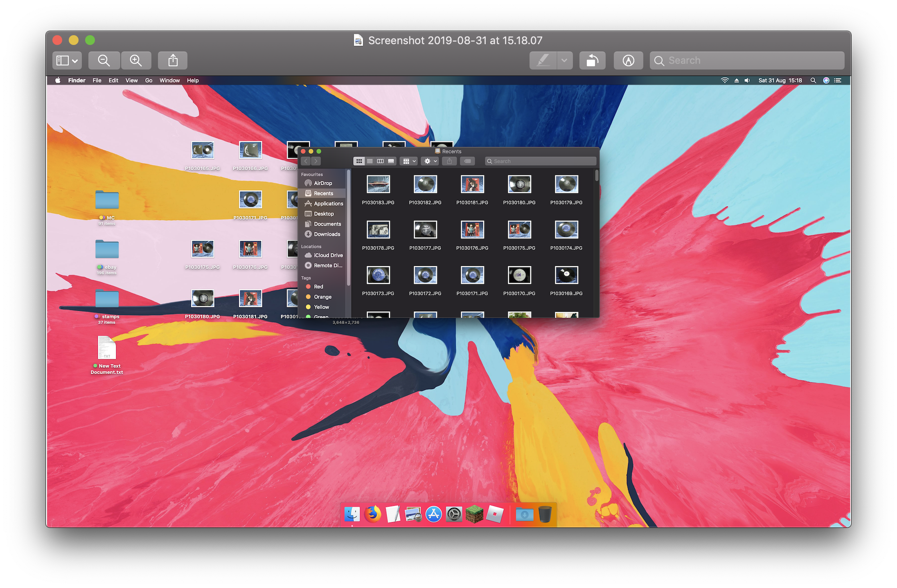Select P1030183.JPG thumbnail in Recents window
The height and width of the screenshot is (588, 897).
(x=378, y=184)
